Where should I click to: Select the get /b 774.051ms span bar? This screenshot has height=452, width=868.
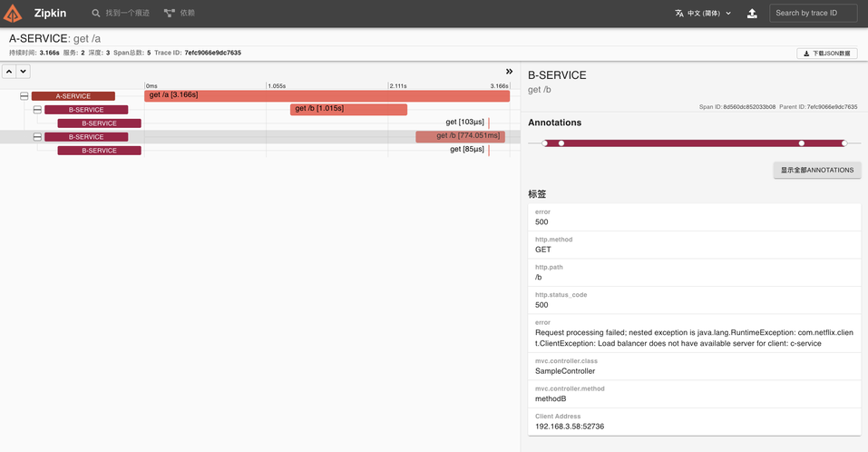(460, 136)
